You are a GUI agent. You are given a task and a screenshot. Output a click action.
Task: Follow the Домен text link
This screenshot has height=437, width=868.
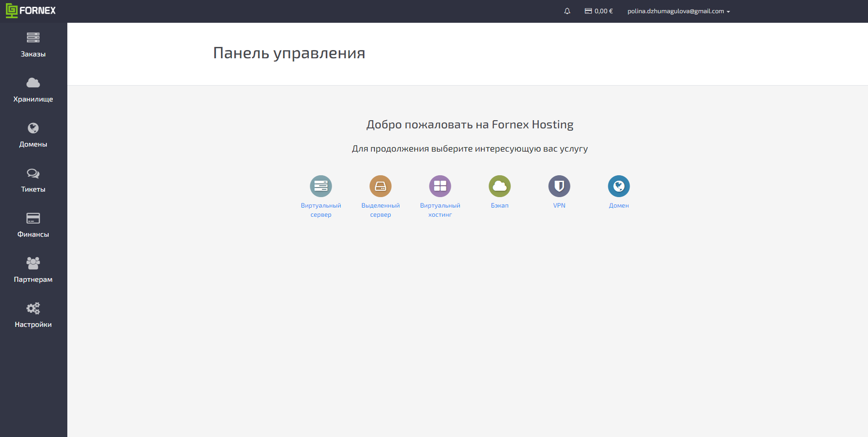(x=619, y=205)
